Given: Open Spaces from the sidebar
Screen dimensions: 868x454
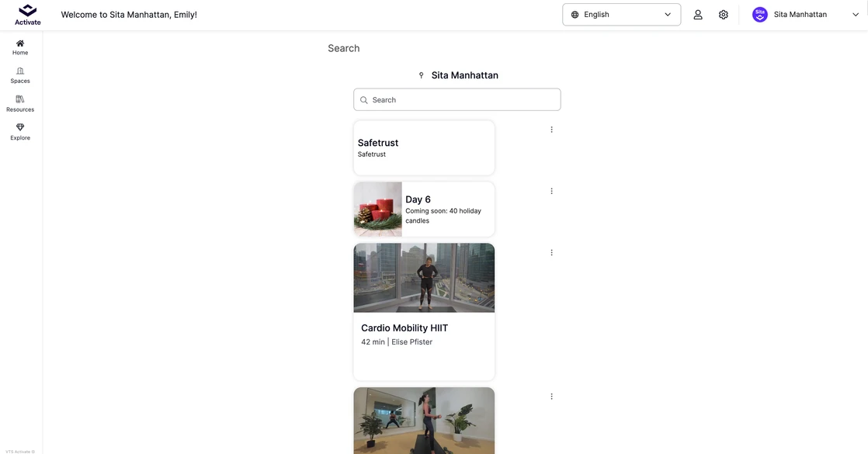Looking at the screenshot, I should [20, 75].
